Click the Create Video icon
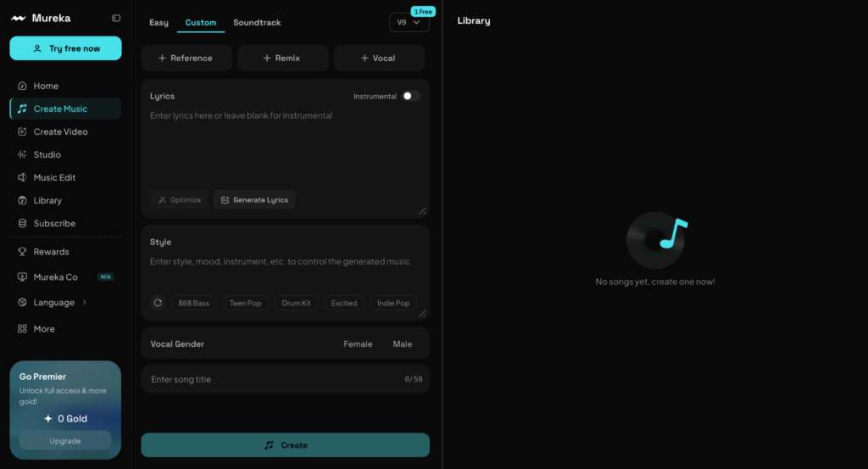The height and width of the screenshot is (469, 868). click(22, 131)
